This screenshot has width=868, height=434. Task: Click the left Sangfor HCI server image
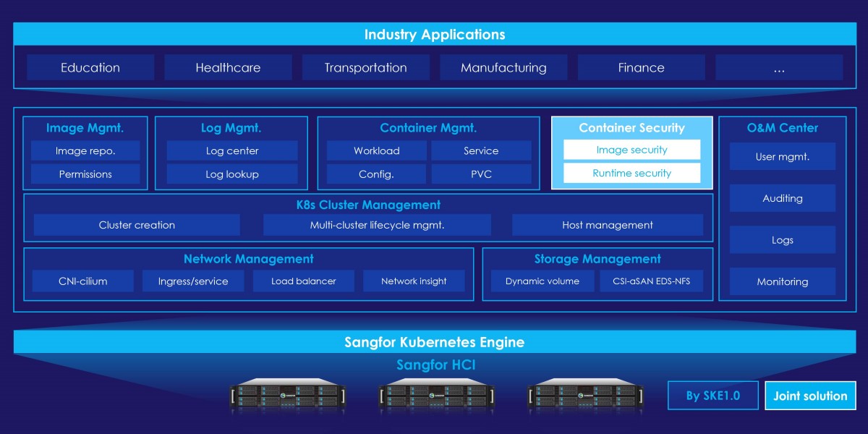[288, 395]
